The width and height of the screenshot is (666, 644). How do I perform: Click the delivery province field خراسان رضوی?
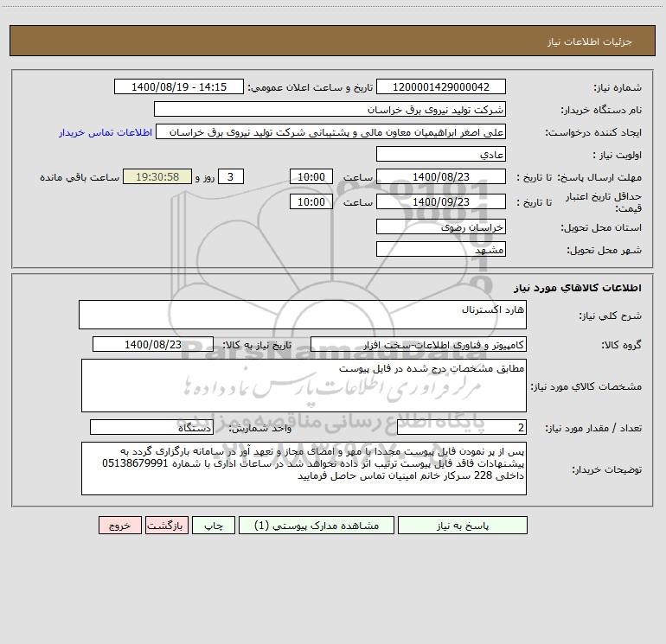tap(441, 226)
